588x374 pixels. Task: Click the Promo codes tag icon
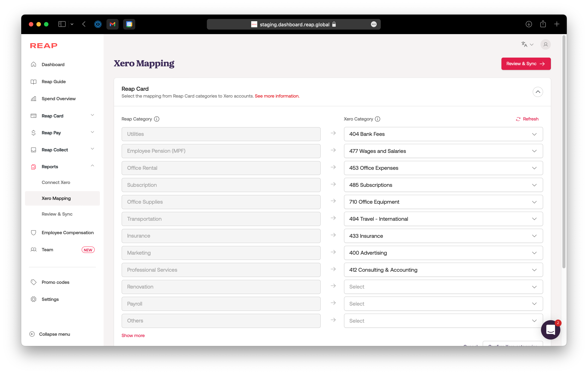(x=33, y=282)
